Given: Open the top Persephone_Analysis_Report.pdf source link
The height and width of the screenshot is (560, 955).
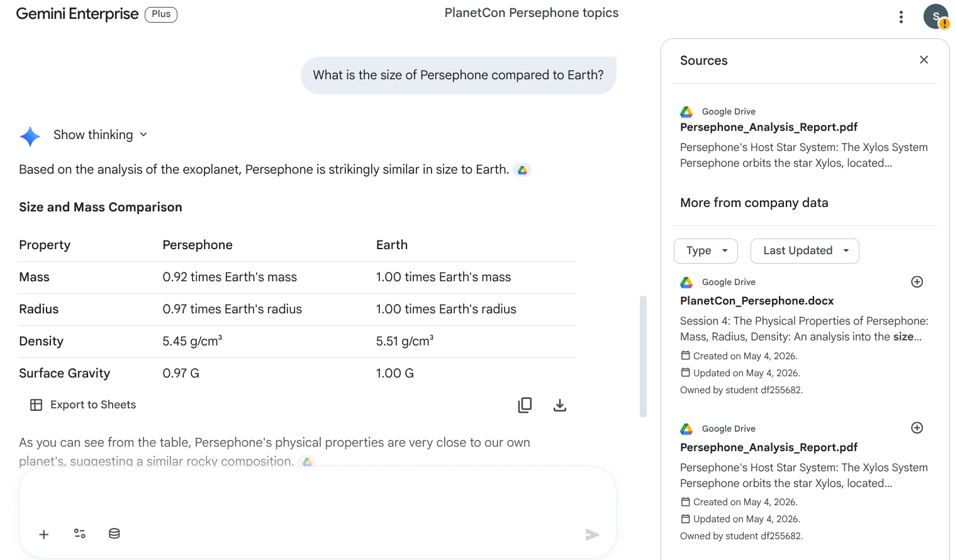Looking at the screenshot, I should click(769, 127).
